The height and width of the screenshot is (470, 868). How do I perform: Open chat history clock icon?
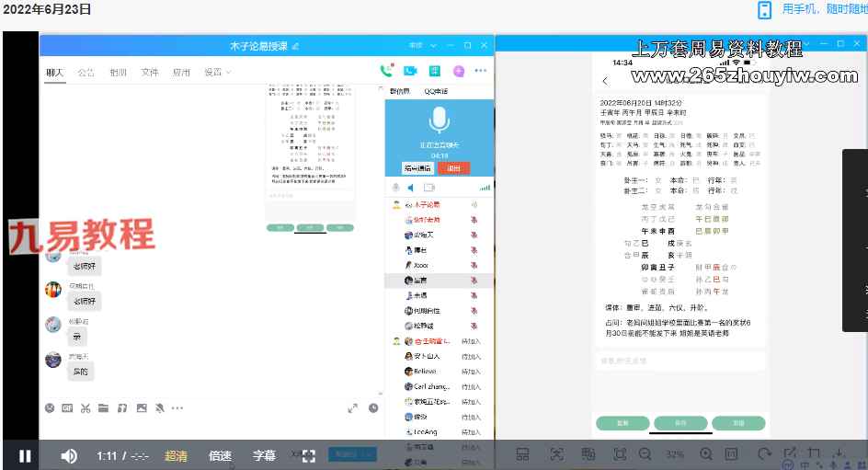click(374, 407)
